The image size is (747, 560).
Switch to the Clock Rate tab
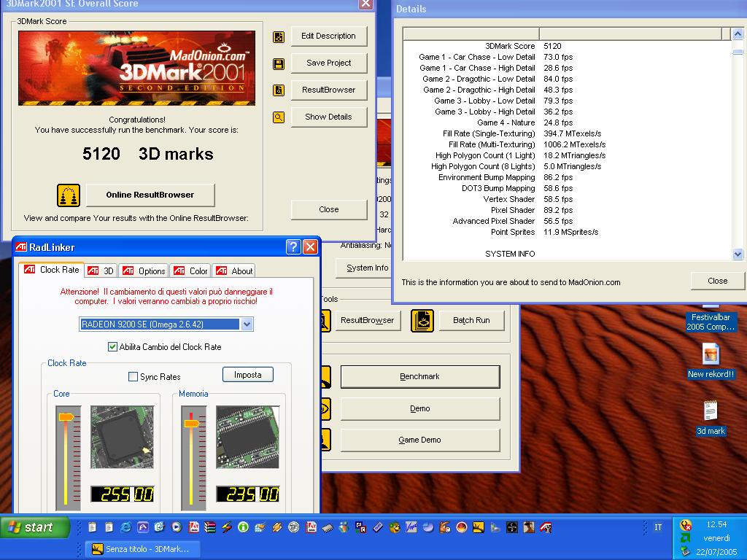(x=52, y=270)
